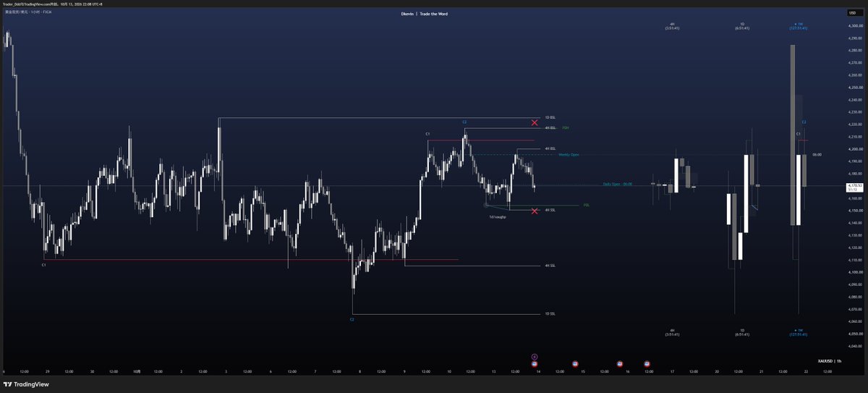Click the 06:00 label beside weekly mini candles

coord(817,155)
